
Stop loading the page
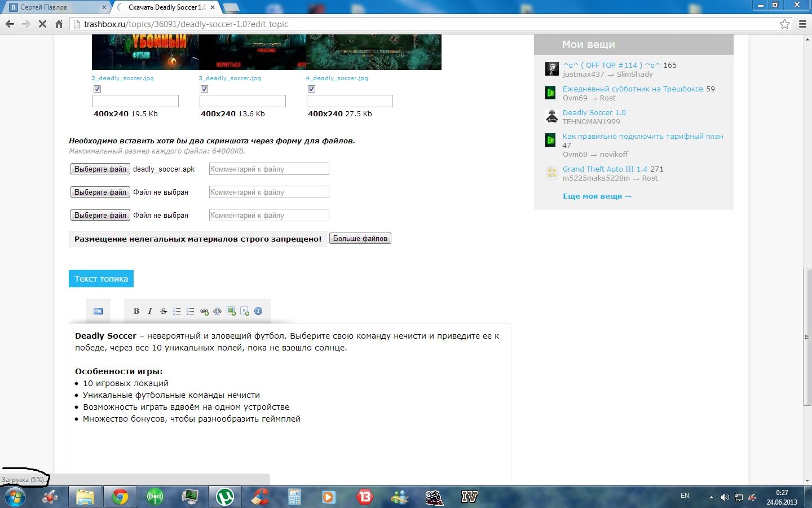click(42, 24)
